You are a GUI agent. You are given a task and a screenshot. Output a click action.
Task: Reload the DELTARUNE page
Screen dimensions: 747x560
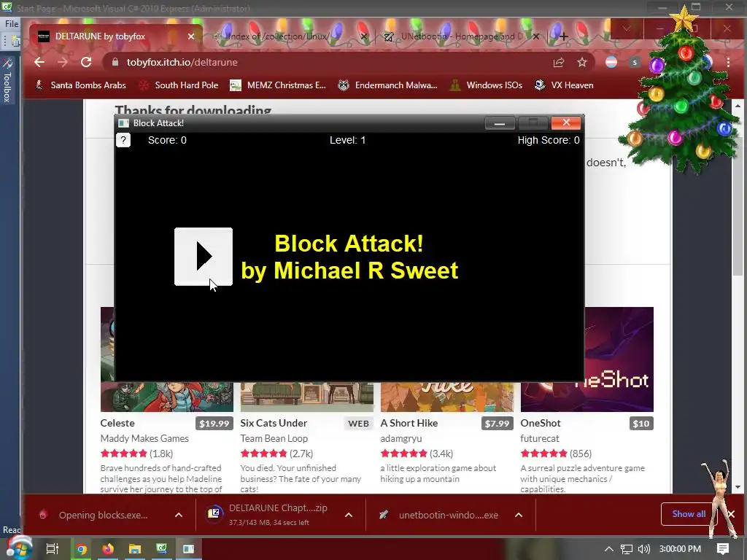click(86, 63)
